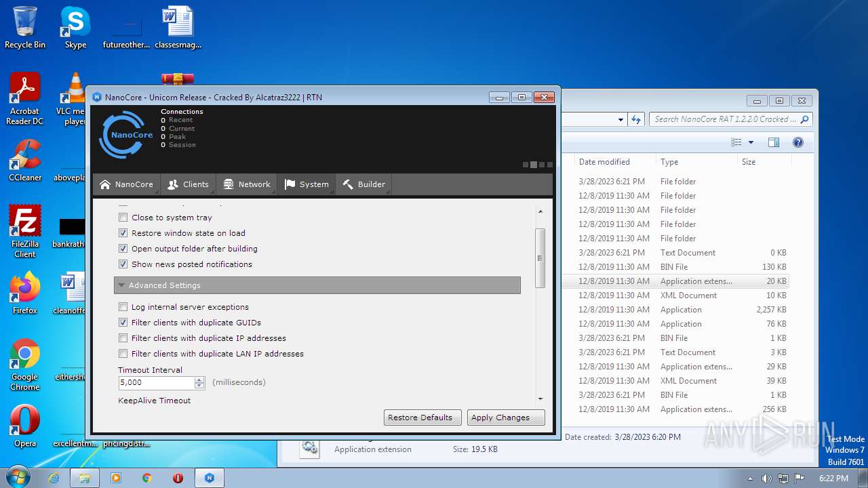Sort by Type column header
Image resolution: width=868 pixels, height=488 pixels.
(696, 162)
